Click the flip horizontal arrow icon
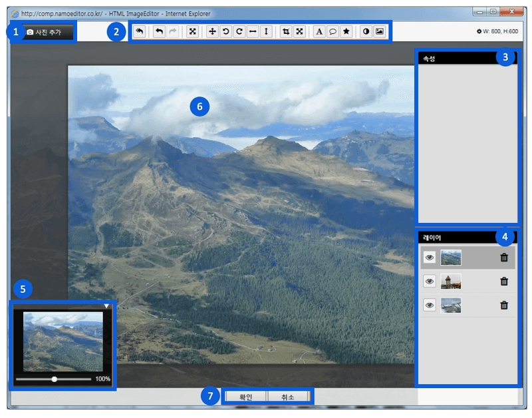532x418 pixels. point(253,32)
